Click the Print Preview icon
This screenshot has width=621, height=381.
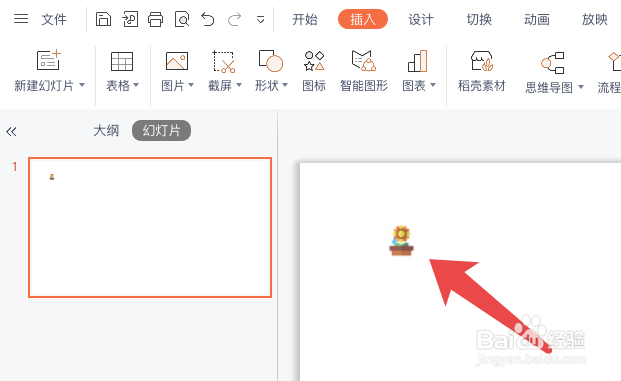(182, 19)
